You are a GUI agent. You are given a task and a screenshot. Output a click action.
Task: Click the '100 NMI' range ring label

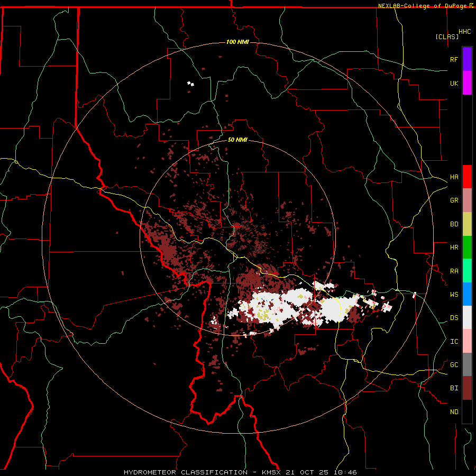pos(237,42)
